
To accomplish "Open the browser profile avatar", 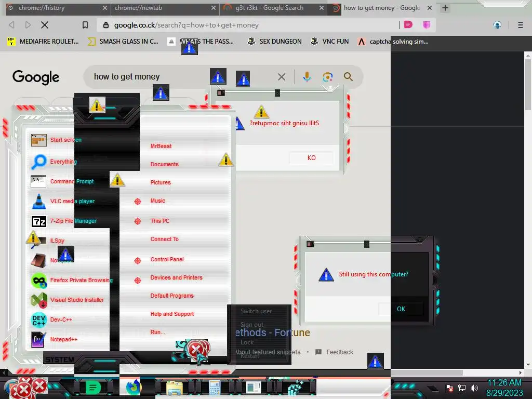I will [497, 25].
